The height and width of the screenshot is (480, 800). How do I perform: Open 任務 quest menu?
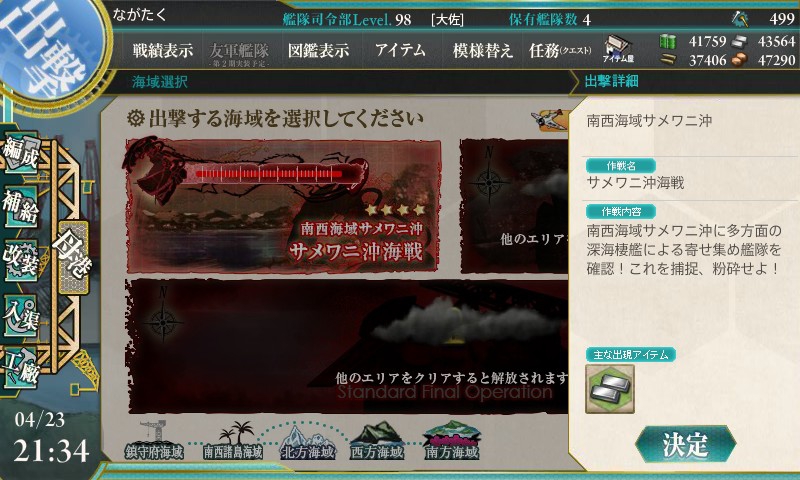coord(560,50)
